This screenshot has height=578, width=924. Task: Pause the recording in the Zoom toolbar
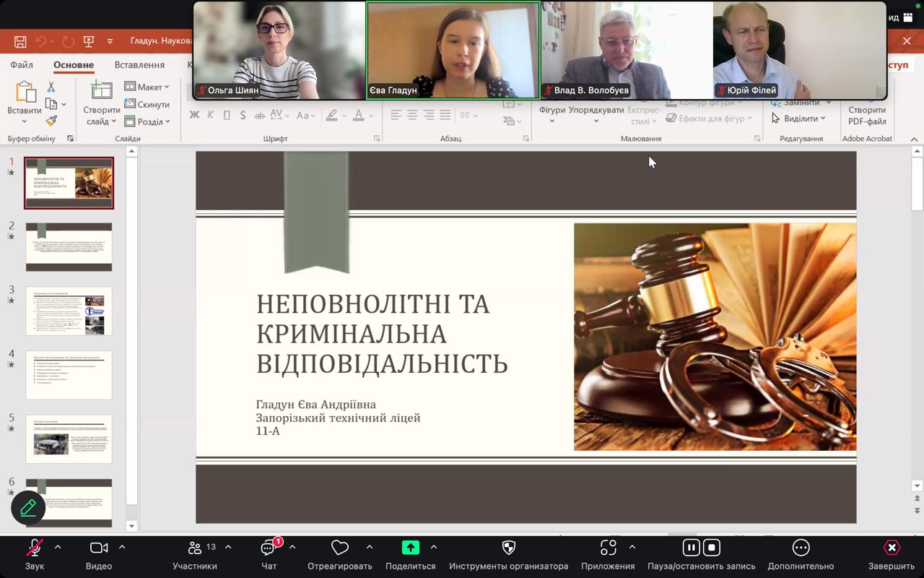[691, 548]
